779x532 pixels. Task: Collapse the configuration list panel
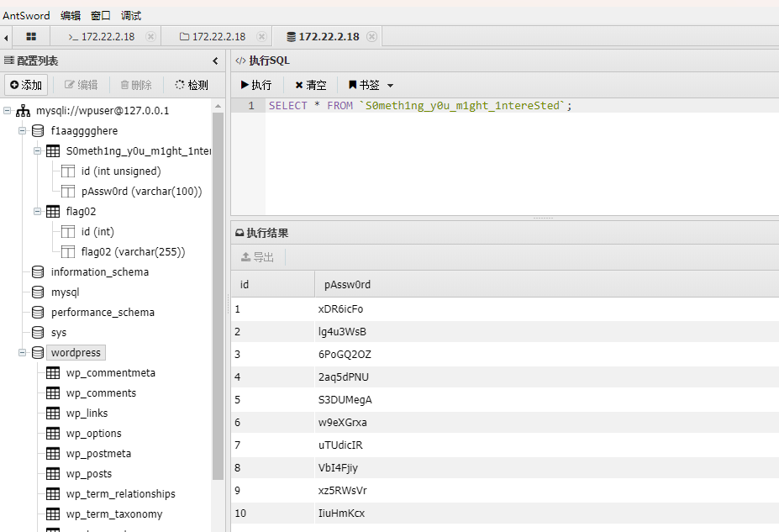tap(215, 61)
